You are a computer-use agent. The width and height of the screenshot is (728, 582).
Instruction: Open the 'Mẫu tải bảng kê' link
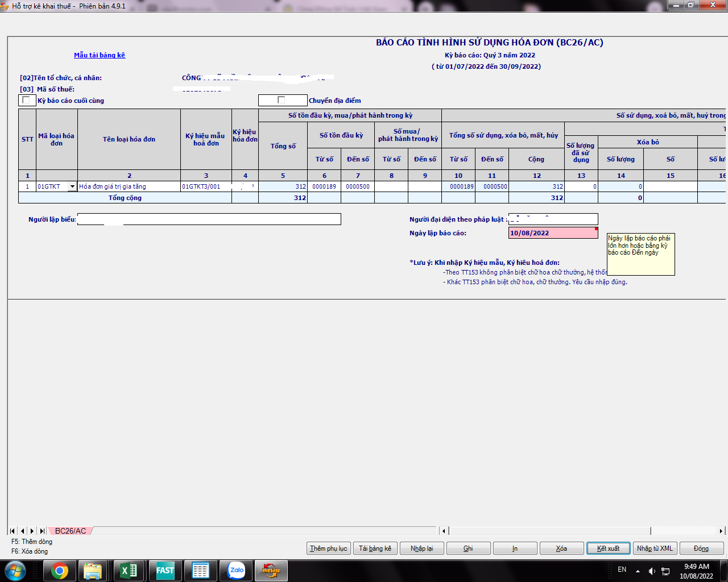click(100, 55)
